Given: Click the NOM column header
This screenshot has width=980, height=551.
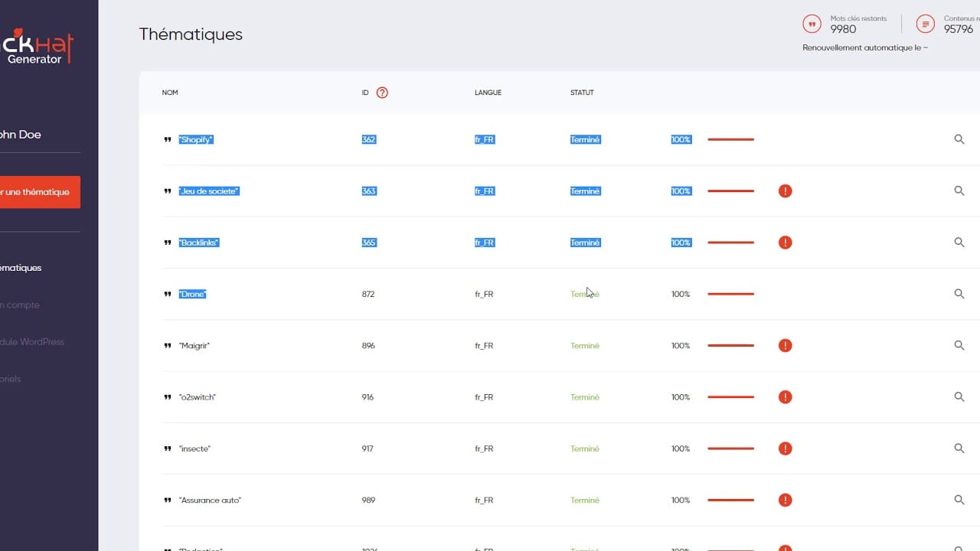Looking at the screenshot, I should click(x=170, y=93).
